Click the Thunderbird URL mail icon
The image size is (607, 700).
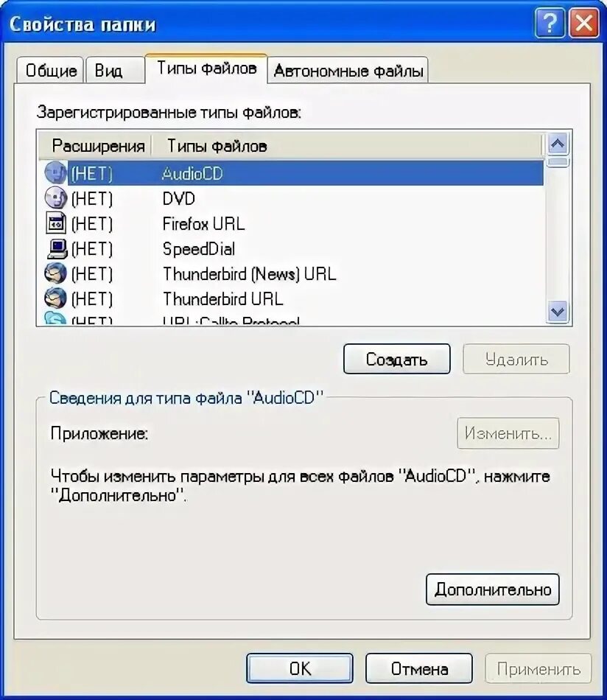click(56, 298)
